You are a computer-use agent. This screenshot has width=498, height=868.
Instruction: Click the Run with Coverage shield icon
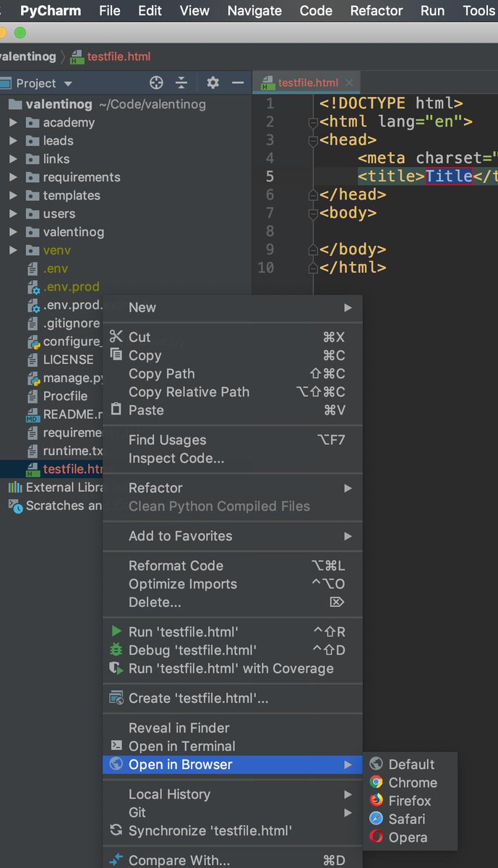(116, 668)
